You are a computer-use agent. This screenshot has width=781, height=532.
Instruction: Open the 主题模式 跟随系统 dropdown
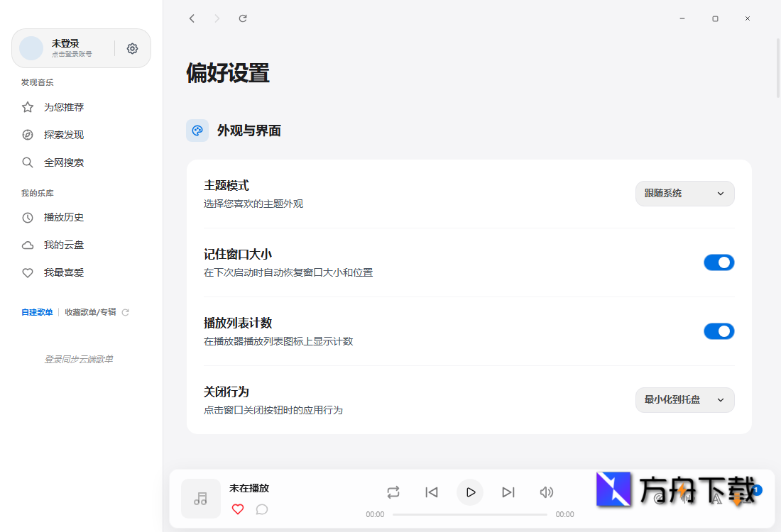click(x=684, y=193)
